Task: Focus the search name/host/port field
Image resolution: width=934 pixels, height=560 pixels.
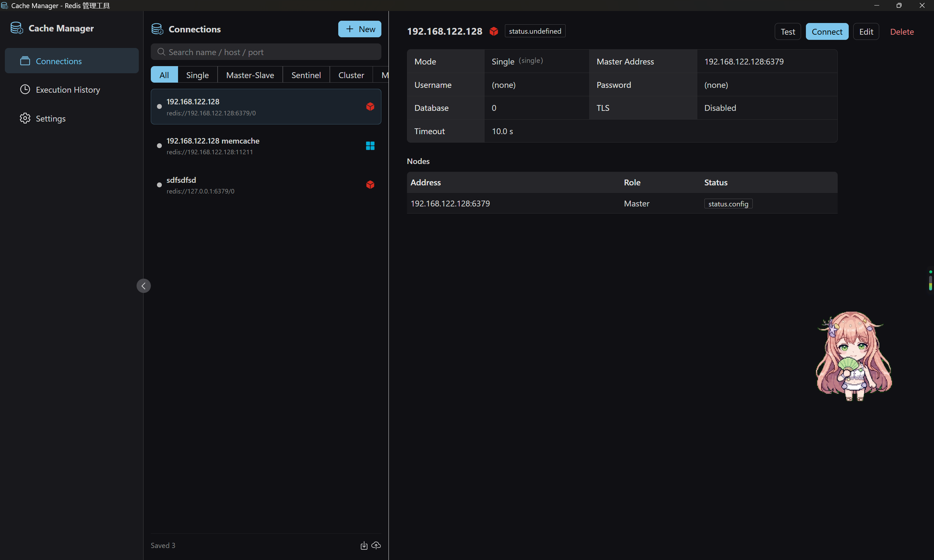Action: pyautogui.click(x=266, y=52)
